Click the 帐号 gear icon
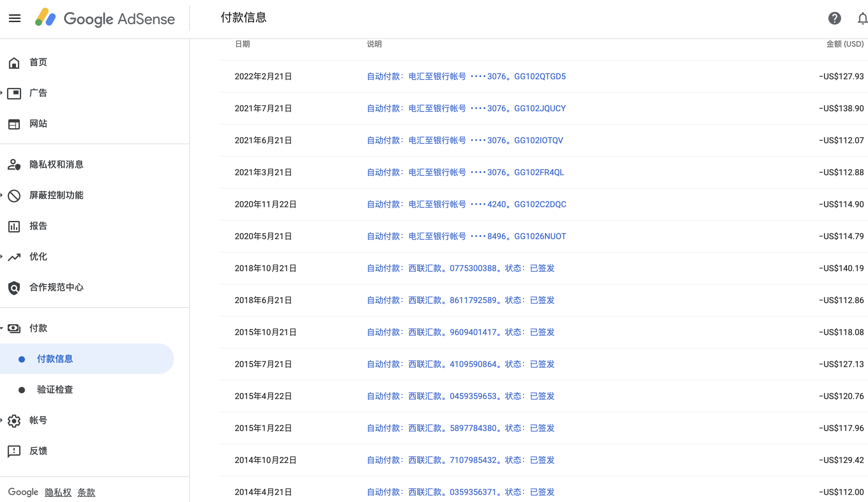Viewport: 868px width, 502px height. pyautogui.click(x=14, y=421)
